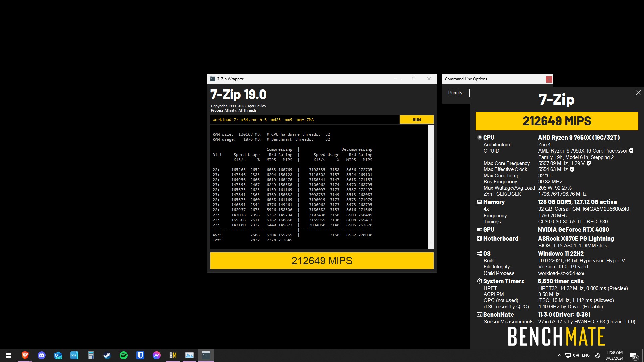Open notification center with 23 notifications
This screenshot has height=362, width=644.
(634, 356)
